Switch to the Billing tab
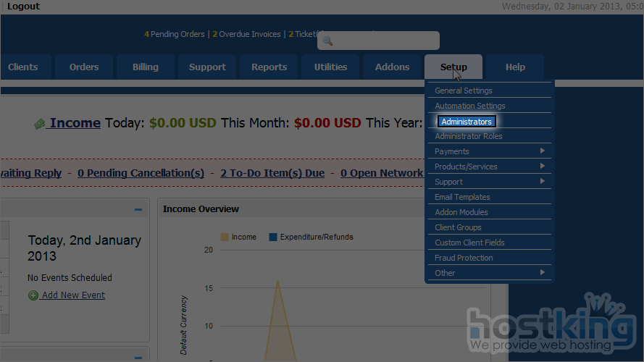The image size is (644, 362). coord(146,67)
